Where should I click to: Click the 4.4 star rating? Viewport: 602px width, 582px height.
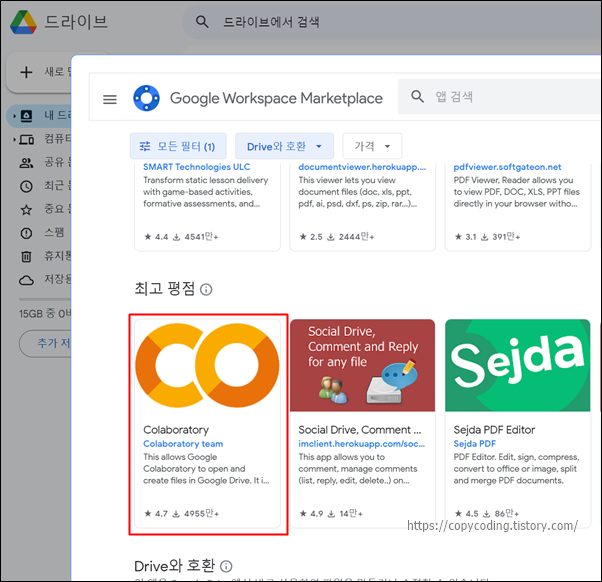point(156,237)
